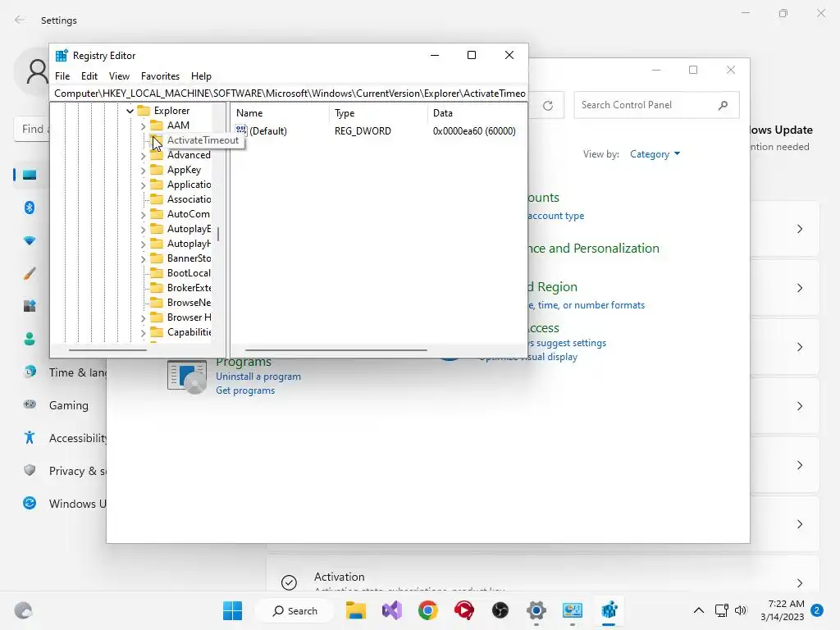840x630 pixels.
Task: Select the Windows Update icon in Settings sidebar
Action: click(30, 503)
